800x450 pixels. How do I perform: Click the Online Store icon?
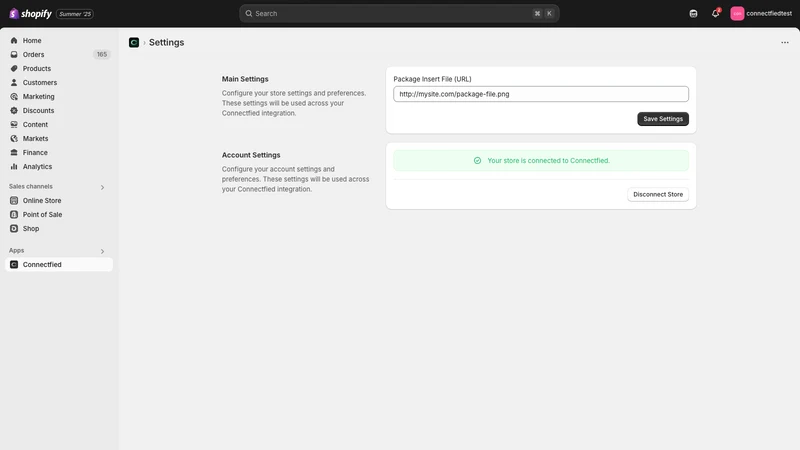click(x=14, y=201)
